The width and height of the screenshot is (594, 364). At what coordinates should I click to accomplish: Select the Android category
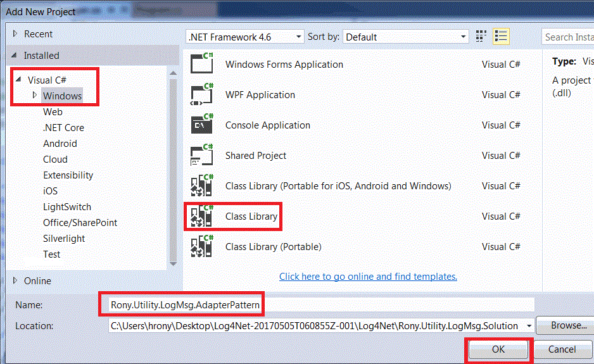(x=60, y=144)
